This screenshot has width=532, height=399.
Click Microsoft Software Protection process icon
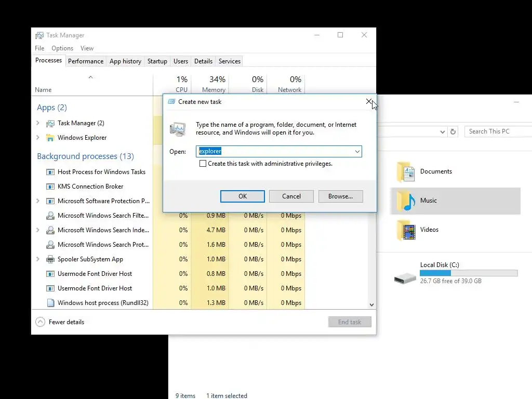(50, 201)
